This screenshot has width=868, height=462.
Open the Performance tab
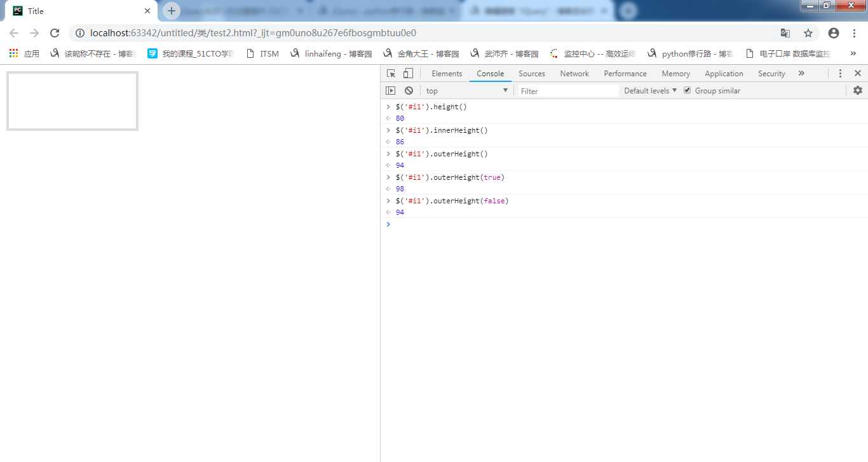(x=625, y=74)
